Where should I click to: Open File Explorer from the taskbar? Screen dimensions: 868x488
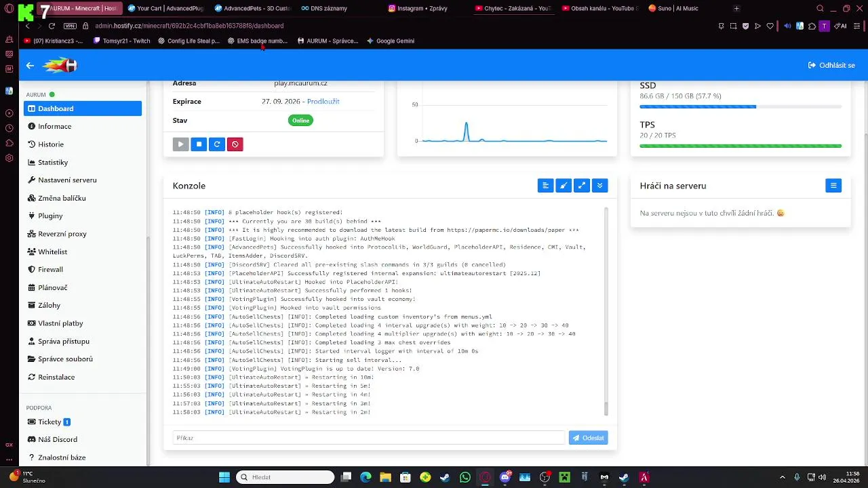(x=385, y=477)
